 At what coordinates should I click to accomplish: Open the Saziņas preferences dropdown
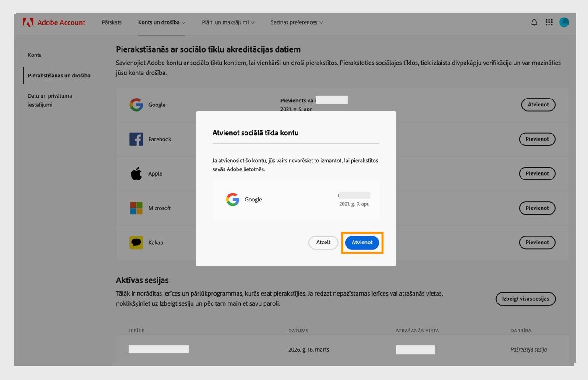tap(296, 22)
